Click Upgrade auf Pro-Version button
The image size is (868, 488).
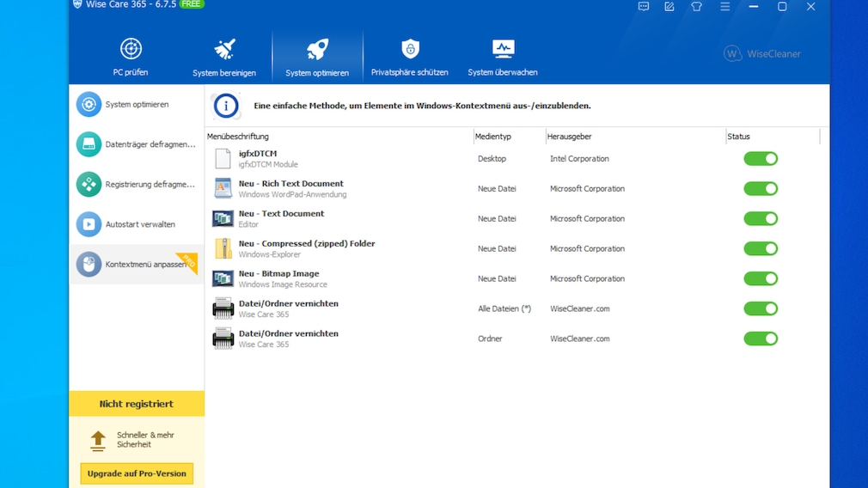(137, 473)
